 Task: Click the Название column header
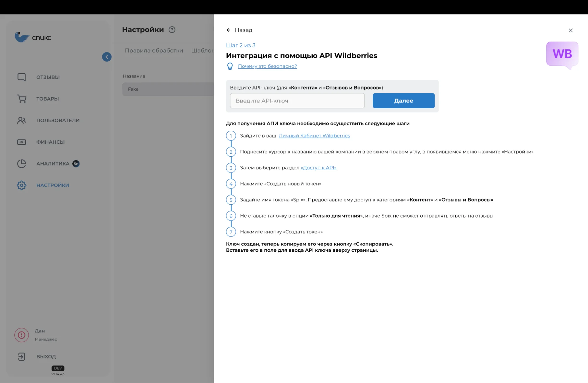pyautogui.click(x=134, y=76)
